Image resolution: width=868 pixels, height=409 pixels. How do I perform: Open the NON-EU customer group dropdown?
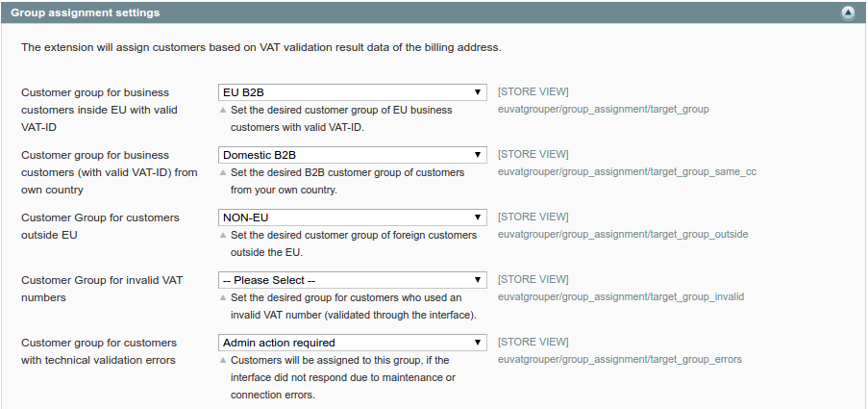pos(353,217)
